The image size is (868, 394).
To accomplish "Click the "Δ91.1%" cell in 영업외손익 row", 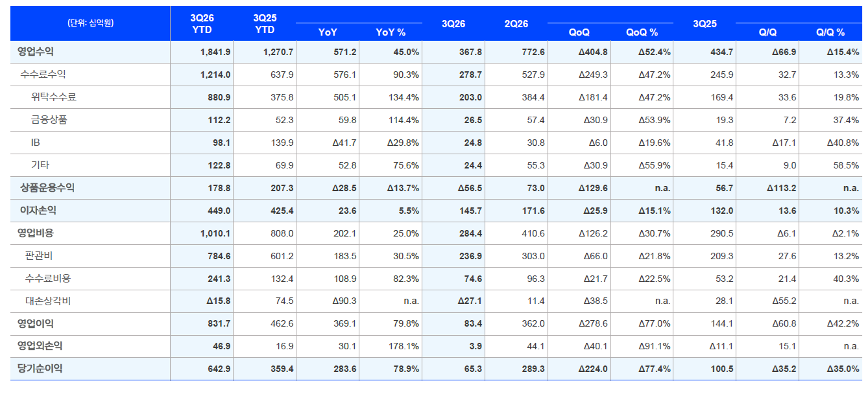I will tap(654, 346).
